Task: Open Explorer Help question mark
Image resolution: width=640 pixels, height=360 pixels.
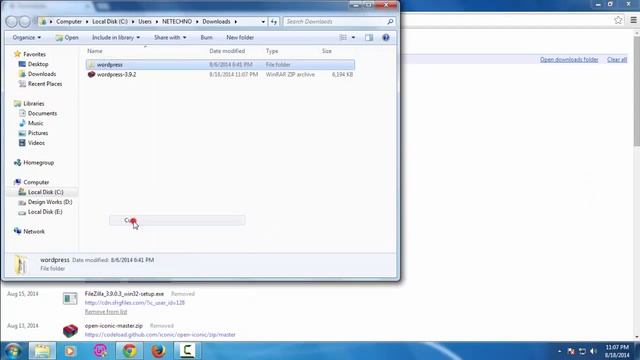Action: point(386,38)
